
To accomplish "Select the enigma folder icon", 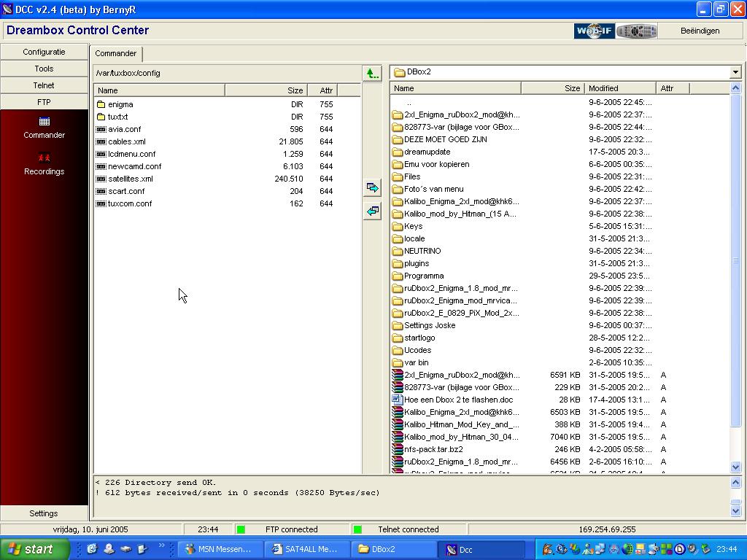I will point(101,104).
